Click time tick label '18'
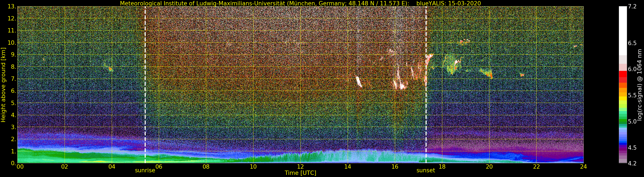This screenshot has height=177, width=644. pyautogui.click(x=442, y=167)
